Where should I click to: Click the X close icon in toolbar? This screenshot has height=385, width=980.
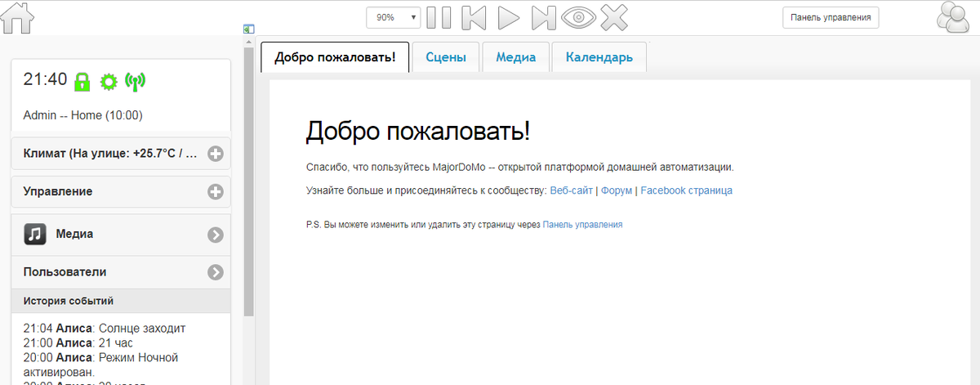click(x=613, y=16)
